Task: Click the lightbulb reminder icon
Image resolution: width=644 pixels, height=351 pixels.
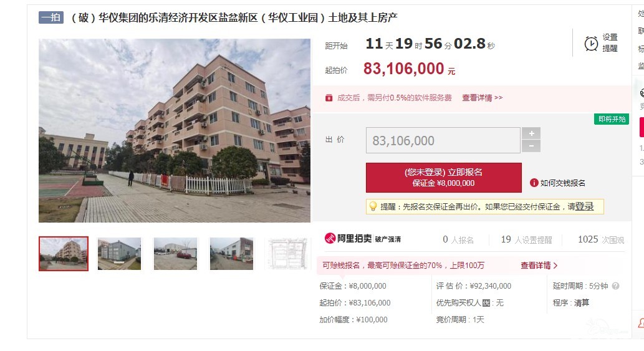Action: 373,206
